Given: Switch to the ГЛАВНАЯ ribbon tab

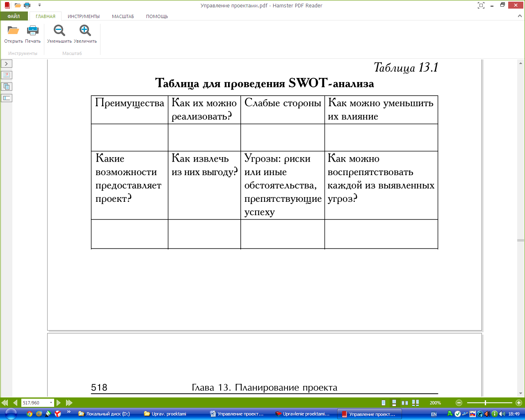Looking at the screenshot, I should coord(46,16).
